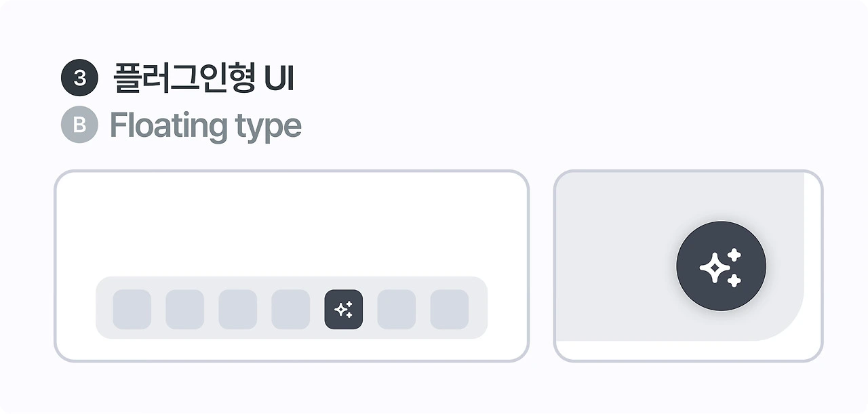Click empty white area above the toolbar
868x414 pixels.
pos(292,224)
